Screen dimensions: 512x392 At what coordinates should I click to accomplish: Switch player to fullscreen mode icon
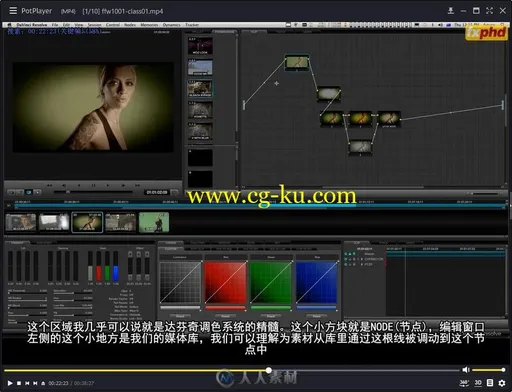click(489, 11)
